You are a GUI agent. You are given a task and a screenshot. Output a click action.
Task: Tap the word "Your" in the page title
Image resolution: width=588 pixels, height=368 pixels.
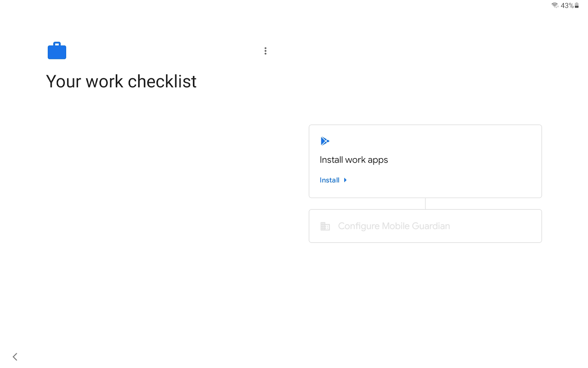[x=63, y=81]
